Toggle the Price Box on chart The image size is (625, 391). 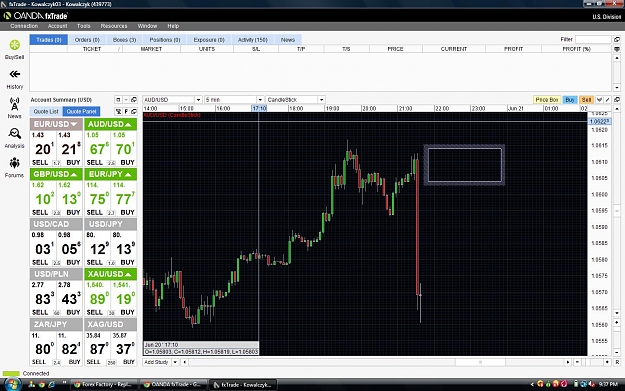coord(546,100)
